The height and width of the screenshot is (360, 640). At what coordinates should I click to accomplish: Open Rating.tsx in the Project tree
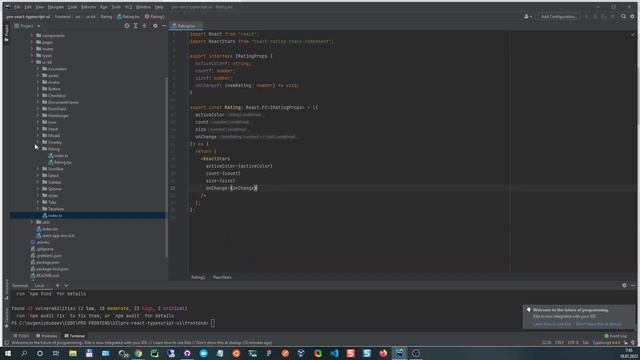pyautogui.click(x=60, y=162)
